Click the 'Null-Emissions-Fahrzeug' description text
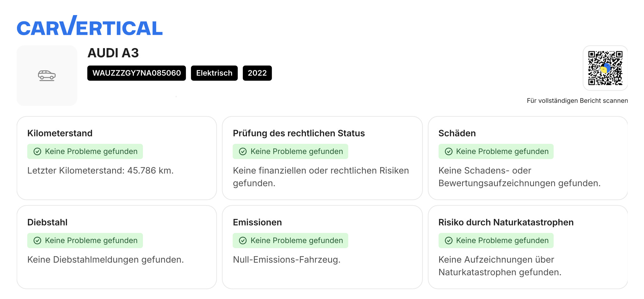The image size is (644, 299). (287, 260)
